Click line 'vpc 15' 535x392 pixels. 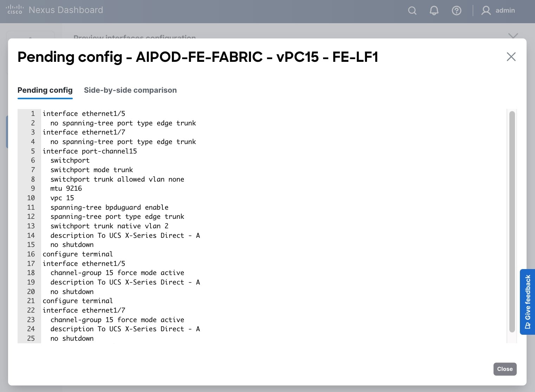click(x=62, y=198)
